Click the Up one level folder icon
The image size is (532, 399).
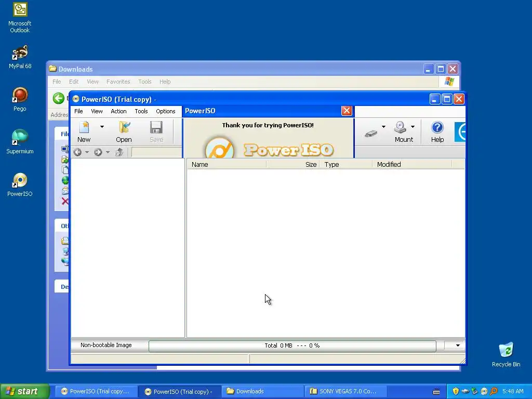point(119,152)
